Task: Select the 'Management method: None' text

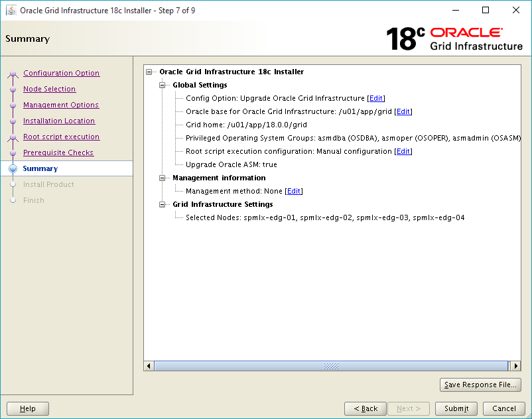Action: pos(234,191)
